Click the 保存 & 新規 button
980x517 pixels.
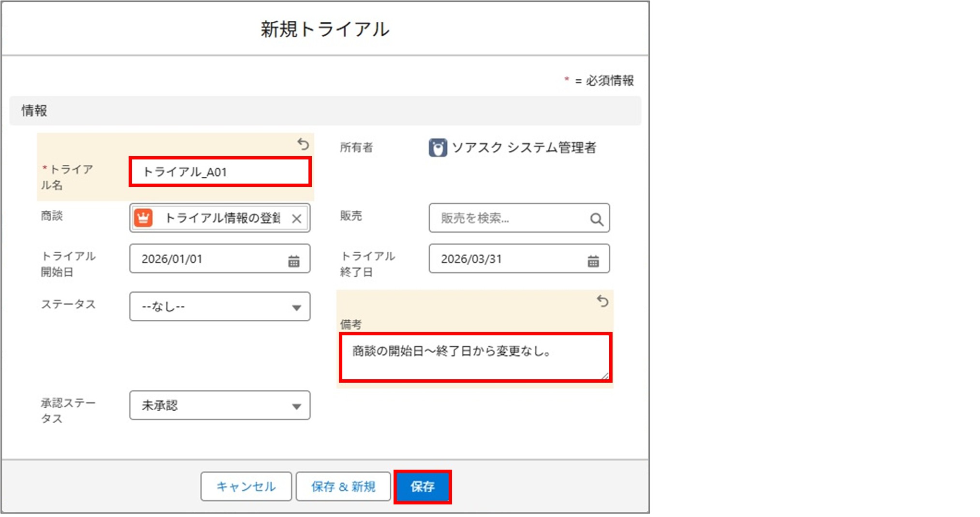[x=344, y=487]
